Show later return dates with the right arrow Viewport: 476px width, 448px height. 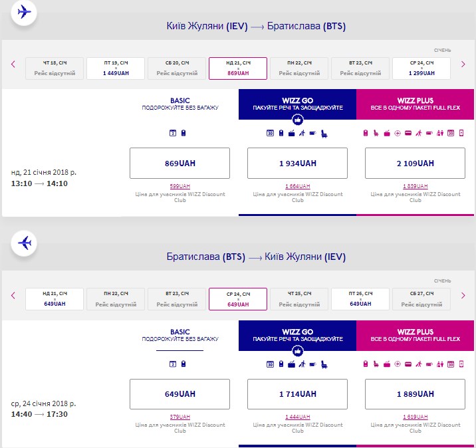pyautogui.click(x=463, y=295)
